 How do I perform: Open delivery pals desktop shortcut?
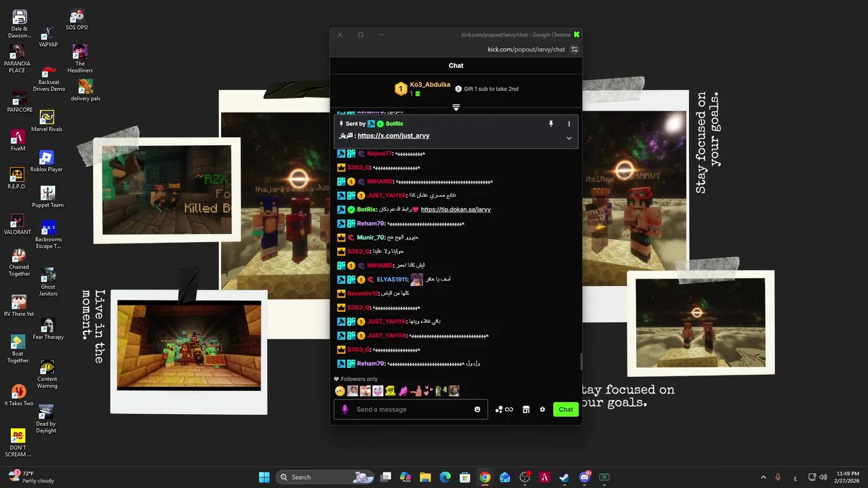(x=85, y=91)
